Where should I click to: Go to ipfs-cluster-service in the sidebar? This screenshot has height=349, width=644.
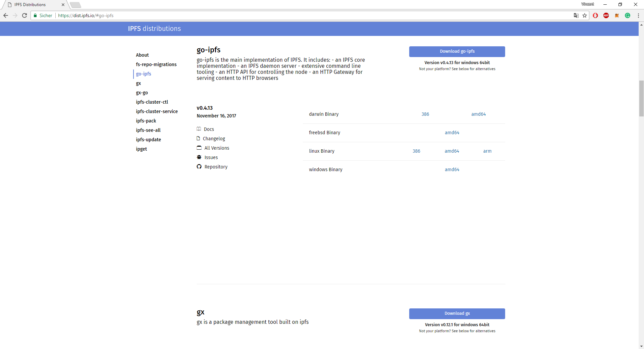[x=157, y=111]
